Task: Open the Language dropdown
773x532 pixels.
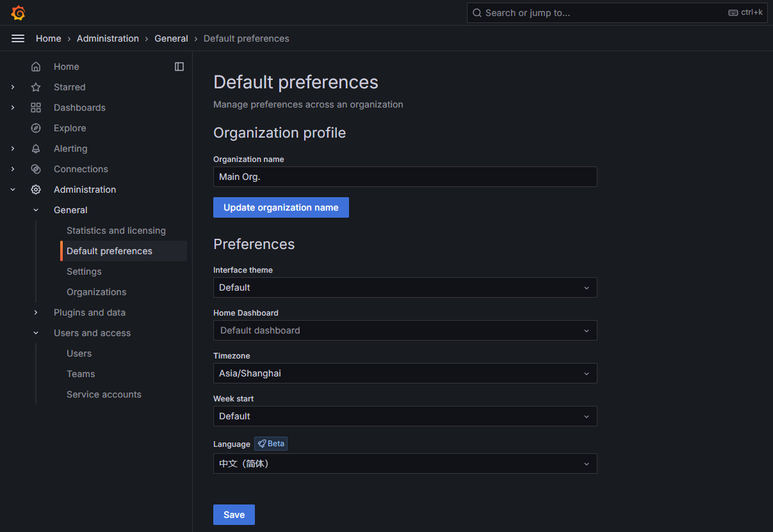Action: coord(405,463)
